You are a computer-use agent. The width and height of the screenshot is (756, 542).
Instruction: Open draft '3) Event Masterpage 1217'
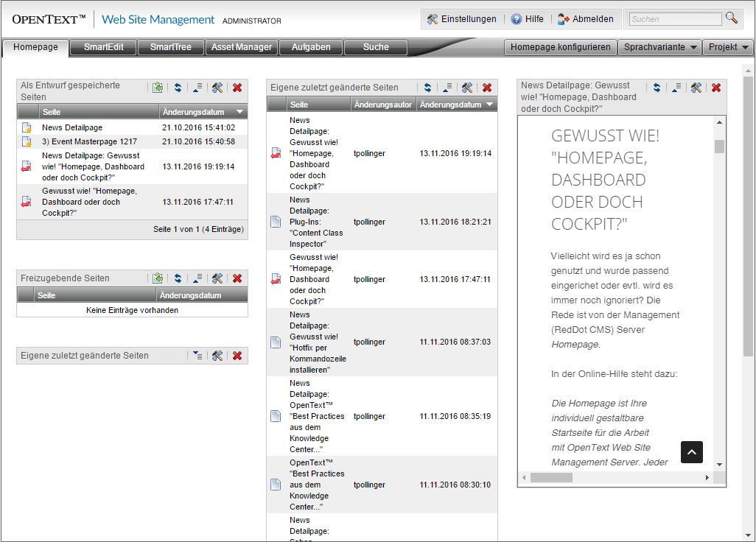(89, 141)
